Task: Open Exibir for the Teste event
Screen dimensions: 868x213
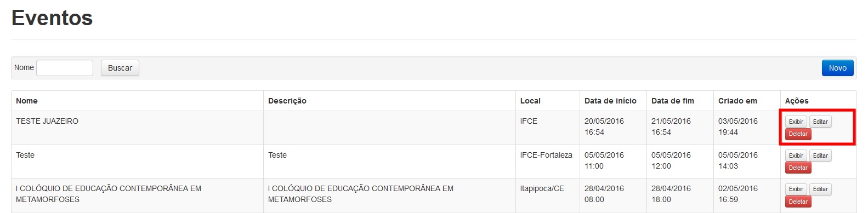Action: click(796, 156)
